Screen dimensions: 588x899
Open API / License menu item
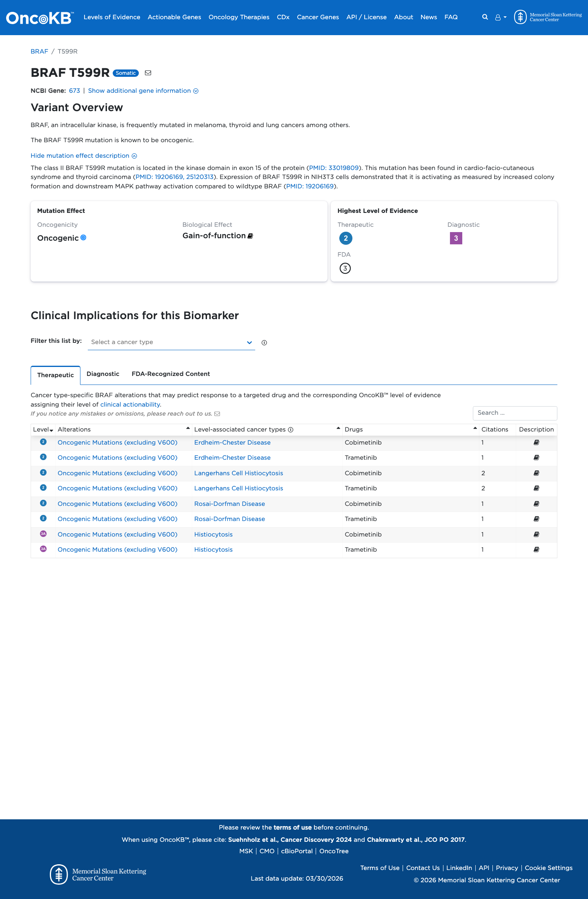coord(366,17)
